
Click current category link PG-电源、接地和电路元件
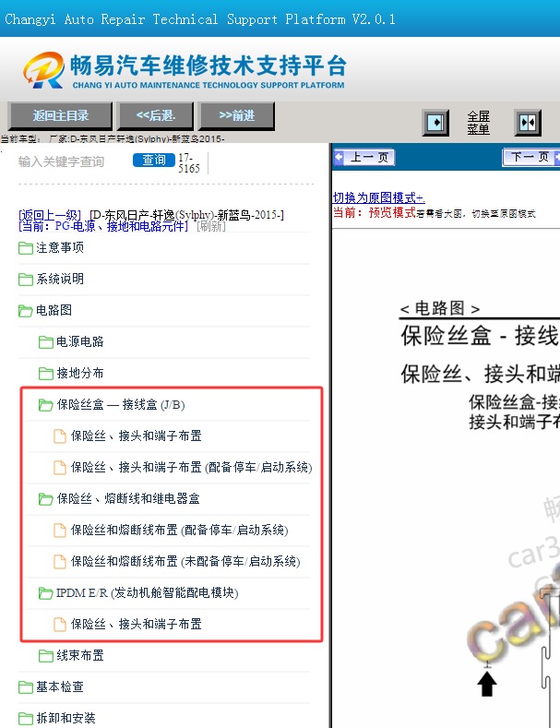[x=103, y=226]
